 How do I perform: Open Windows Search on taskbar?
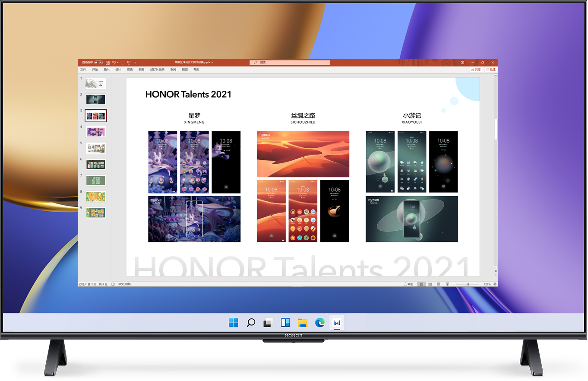click(251, 323)
